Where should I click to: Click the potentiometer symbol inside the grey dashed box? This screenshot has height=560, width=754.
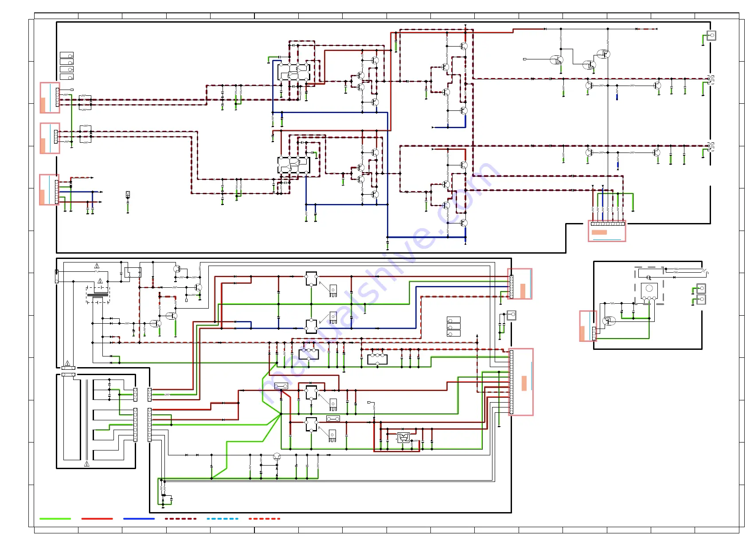(x=649, y=292)
